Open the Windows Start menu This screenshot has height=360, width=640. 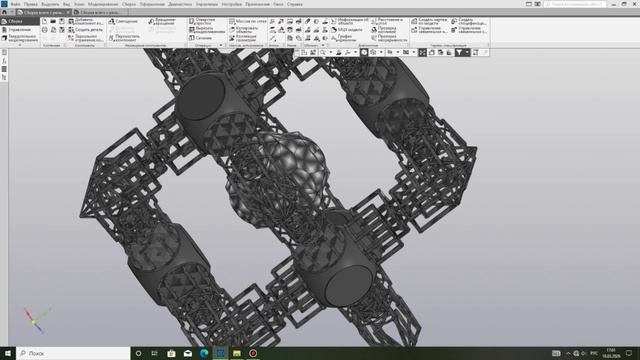click(x=8, y=353)
